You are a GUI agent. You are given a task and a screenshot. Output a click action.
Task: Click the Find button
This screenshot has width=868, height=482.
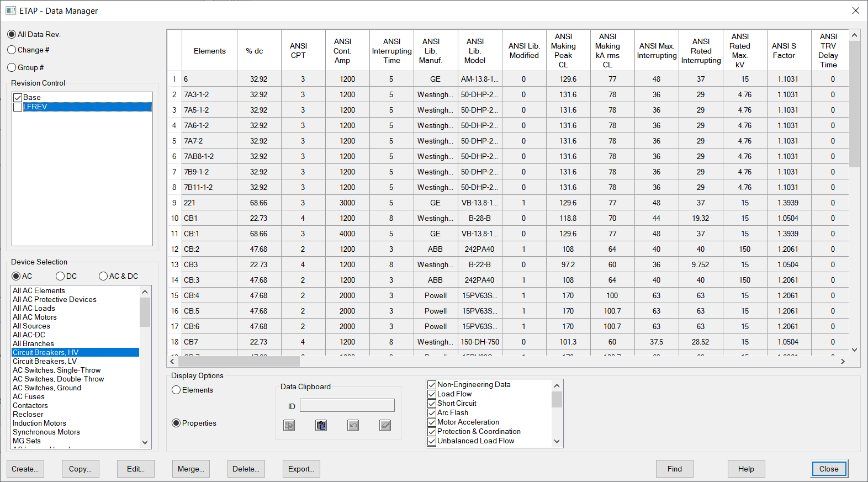point(674,469)
